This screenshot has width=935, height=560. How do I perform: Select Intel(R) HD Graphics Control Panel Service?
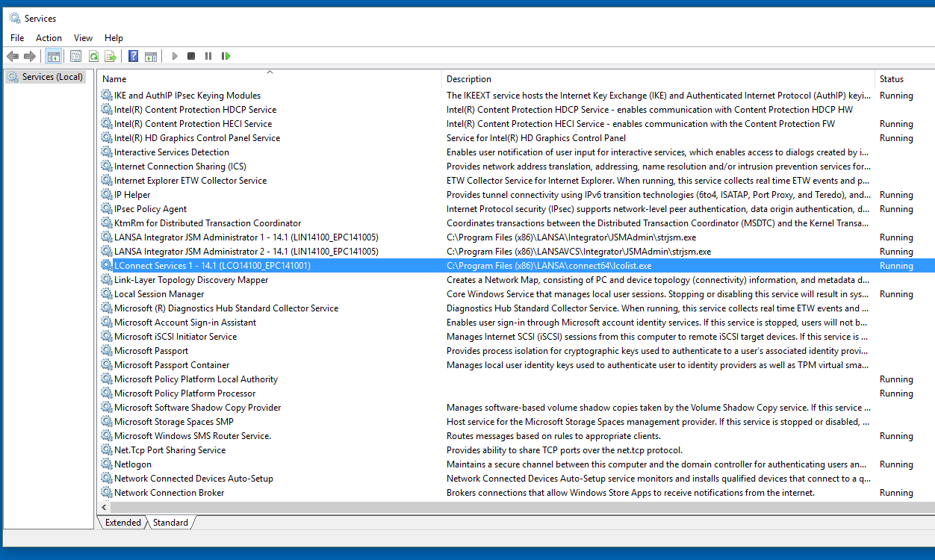pyautogui.click(x=197, y=138)
